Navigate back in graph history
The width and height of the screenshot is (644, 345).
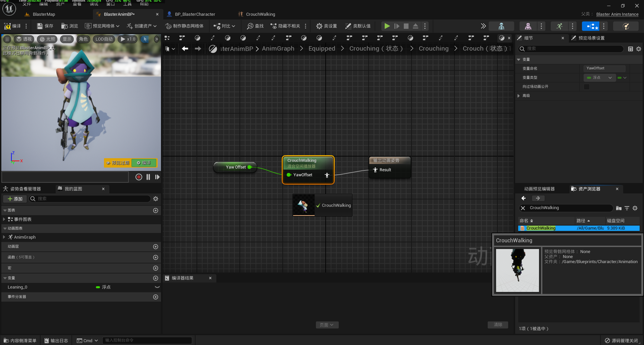pos(185,49)
